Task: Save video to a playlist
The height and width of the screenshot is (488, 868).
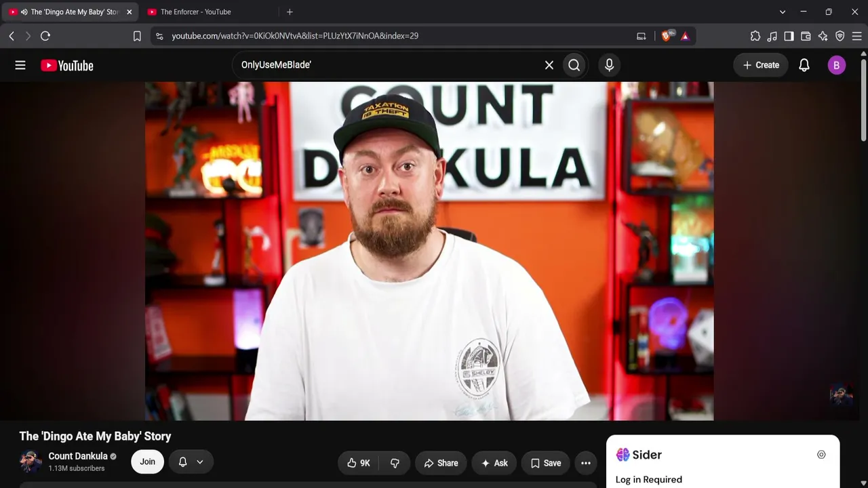Action: (x=546, y=463)
